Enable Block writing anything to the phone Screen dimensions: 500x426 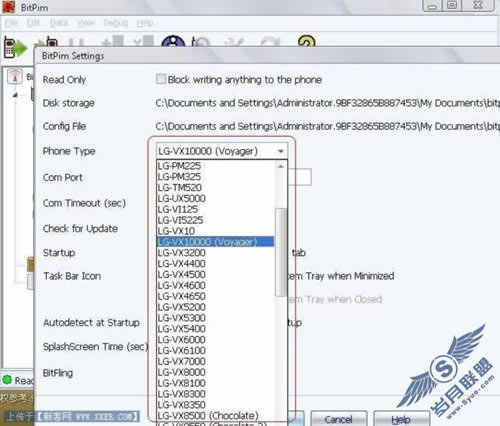pyautogui.click(x=161, y=79)
